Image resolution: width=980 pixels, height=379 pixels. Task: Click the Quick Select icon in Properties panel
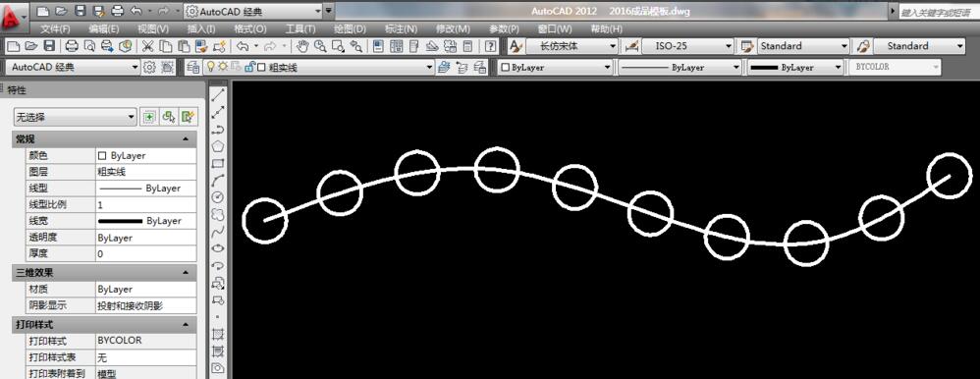tap(189, 116)
